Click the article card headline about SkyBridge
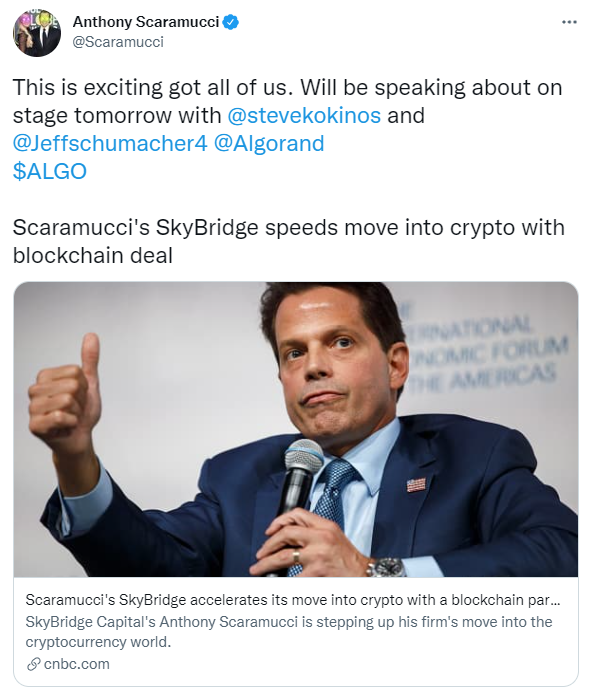 [293, 600]
